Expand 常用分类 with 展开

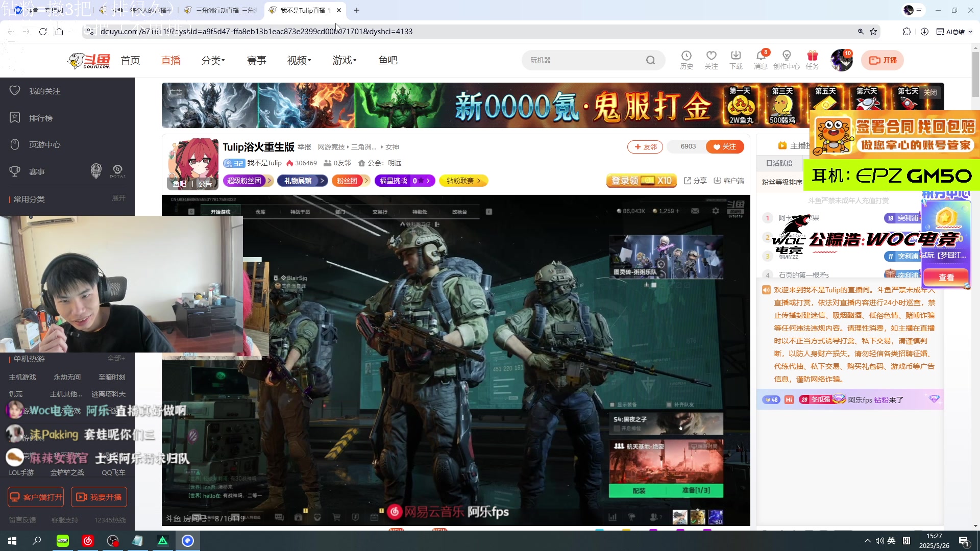(x=118, y=198)
